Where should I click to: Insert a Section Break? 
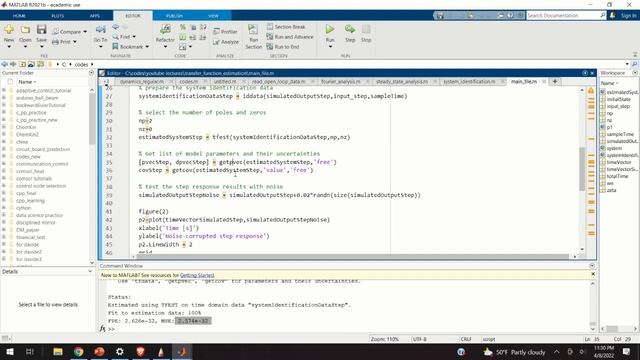pyautogui.click(x=286, y=27)
